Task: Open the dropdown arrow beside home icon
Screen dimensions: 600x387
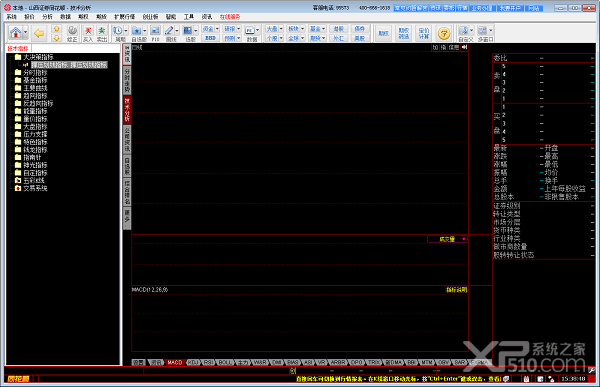Action: (25, 33)
